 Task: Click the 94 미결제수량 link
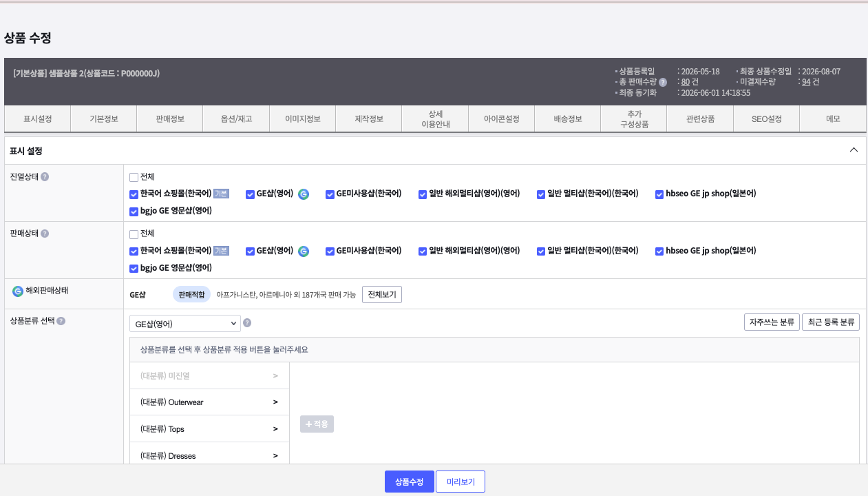click(x=806, y=82)
